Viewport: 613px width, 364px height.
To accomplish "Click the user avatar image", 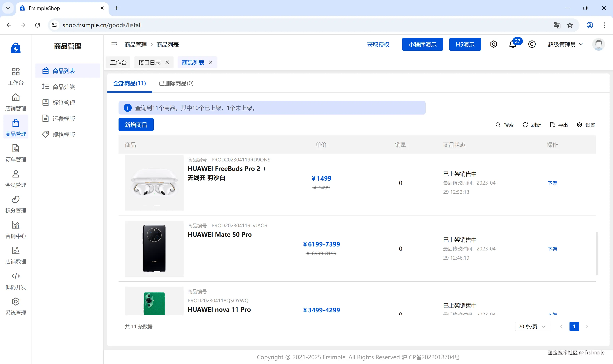I will pyautogui.click(x=599, y=44).
